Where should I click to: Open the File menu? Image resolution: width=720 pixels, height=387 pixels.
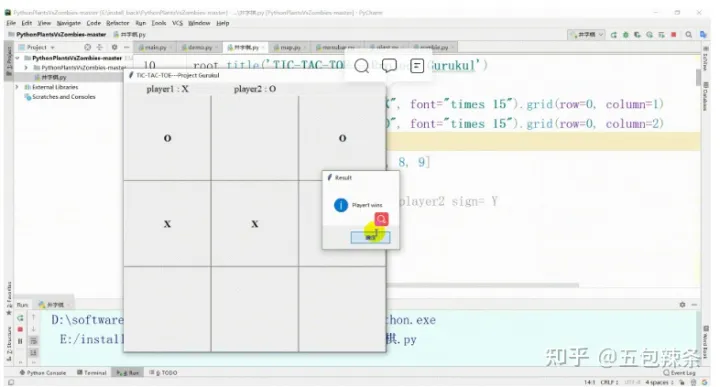[x=11, y=23]
